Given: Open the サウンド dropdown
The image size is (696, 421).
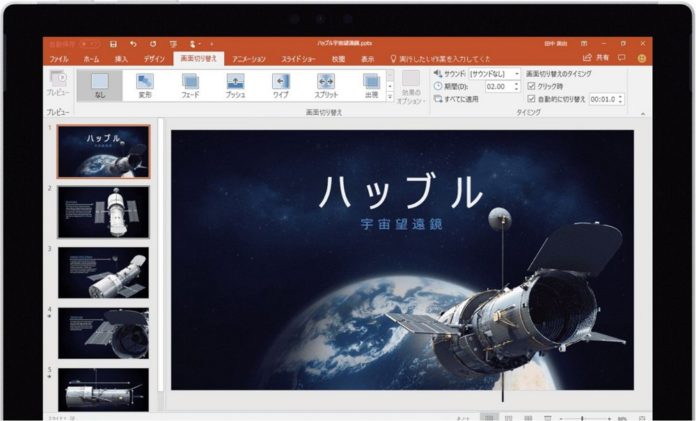Looking at the screenshot, I should (494, 74).
